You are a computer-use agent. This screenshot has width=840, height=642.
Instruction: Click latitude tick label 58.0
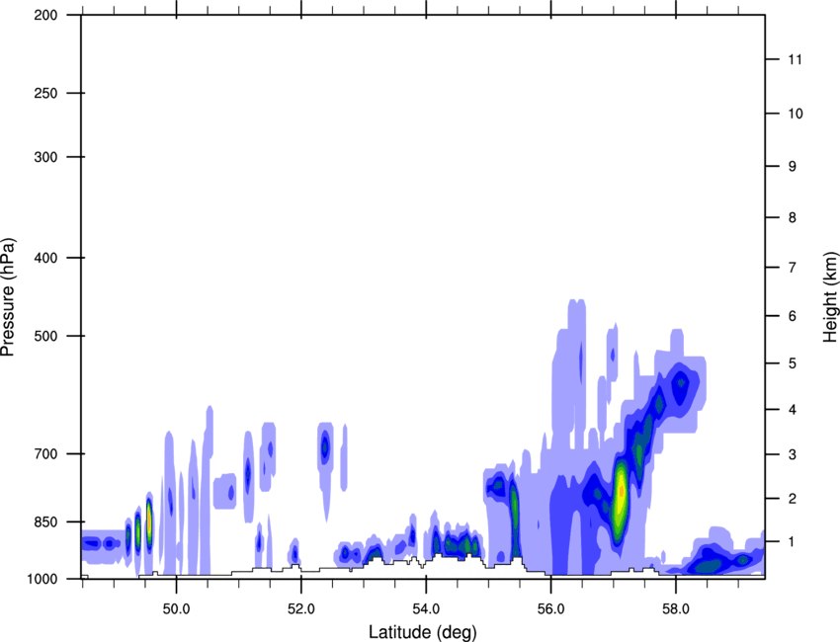click(x=676, y=609)
